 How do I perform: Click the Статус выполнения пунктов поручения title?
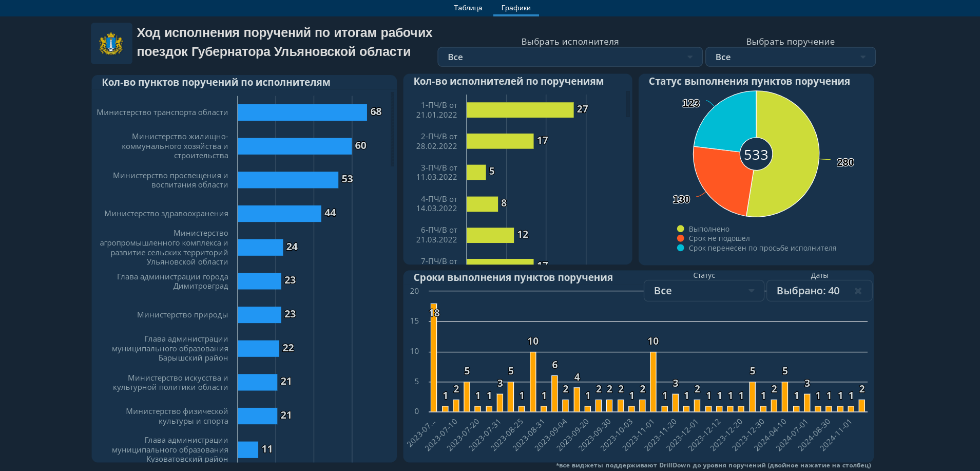coord(749,82)
